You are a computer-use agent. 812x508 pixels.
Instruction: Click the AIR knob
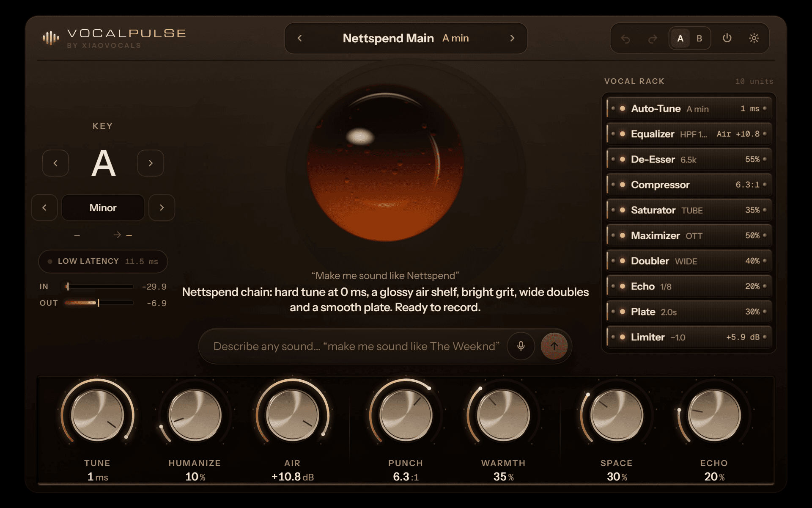click(x=292, y=415)
